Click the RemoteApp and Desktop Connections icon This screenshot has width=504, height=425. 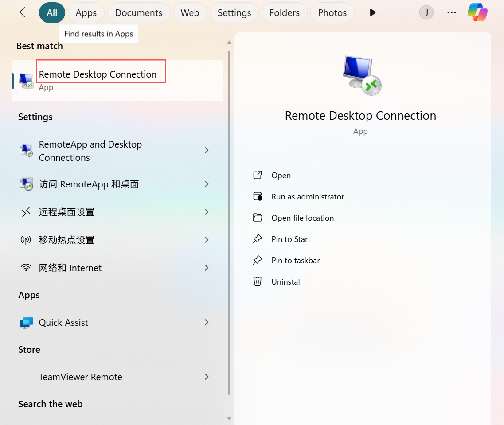coord(26,150)
